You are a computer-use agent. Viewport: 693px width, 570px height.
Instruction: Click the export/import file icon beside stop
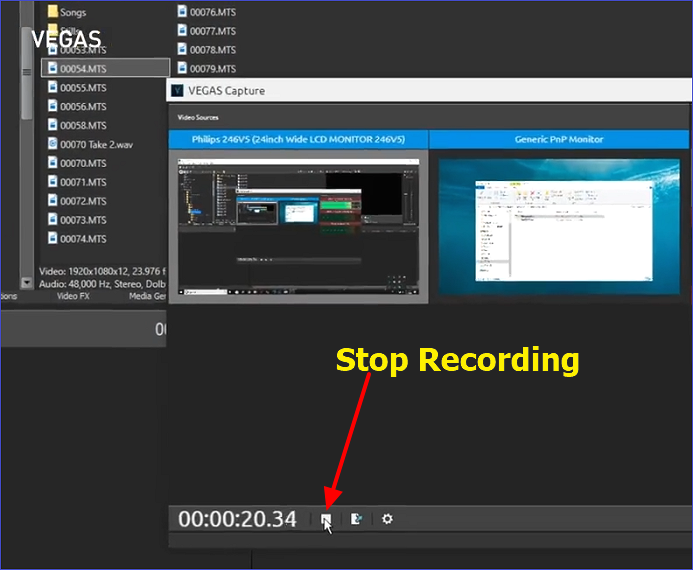click(x=356, y=519)
